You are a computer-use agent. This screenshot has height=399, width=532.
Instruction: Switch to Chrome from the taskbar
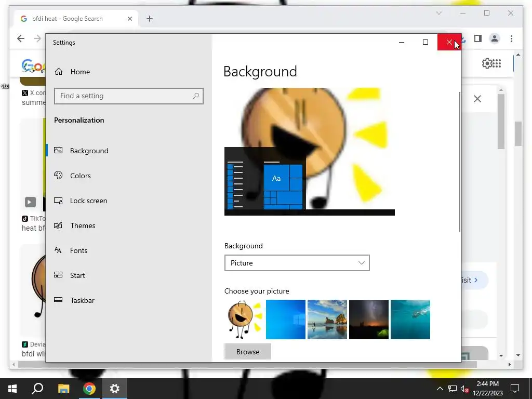89,389
